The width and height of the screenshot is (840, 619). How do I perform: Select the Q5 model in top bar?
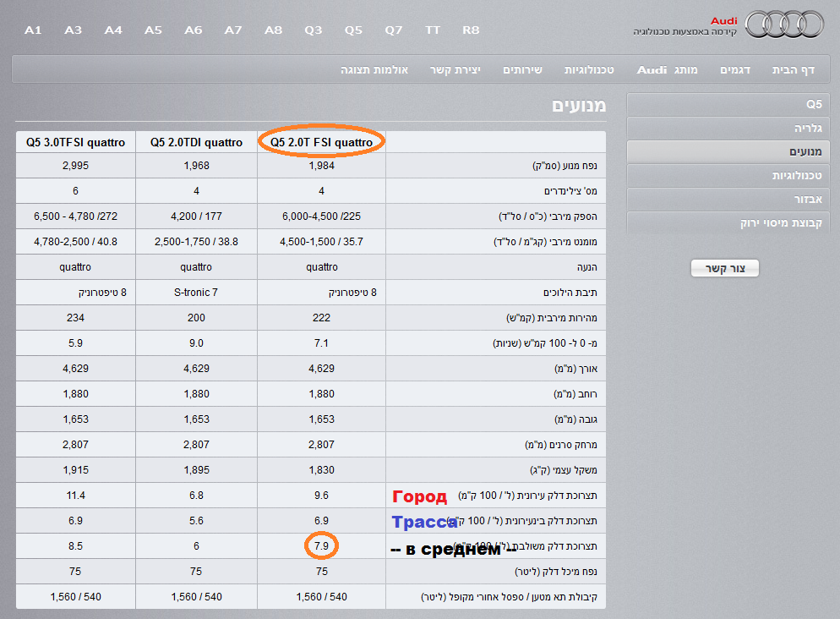click(x=353, y=30)
